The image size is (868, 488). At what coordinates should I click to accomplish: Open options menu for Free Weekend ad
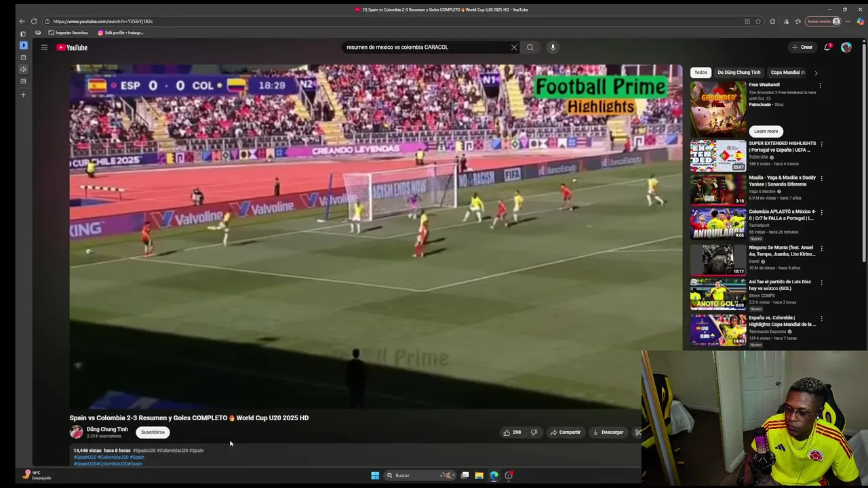point(820,85)
